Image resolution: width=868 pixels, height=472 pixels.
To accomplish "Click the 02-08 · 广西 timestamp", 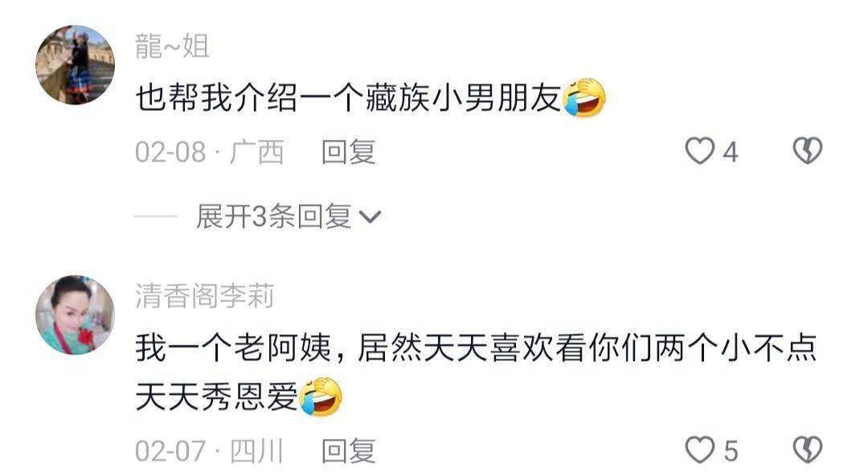I will [210, 152].
